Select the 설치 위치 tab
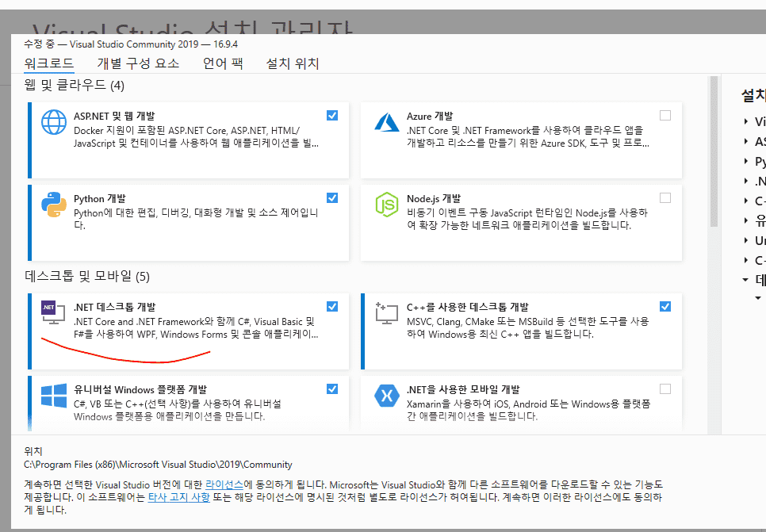 point(292,63)
